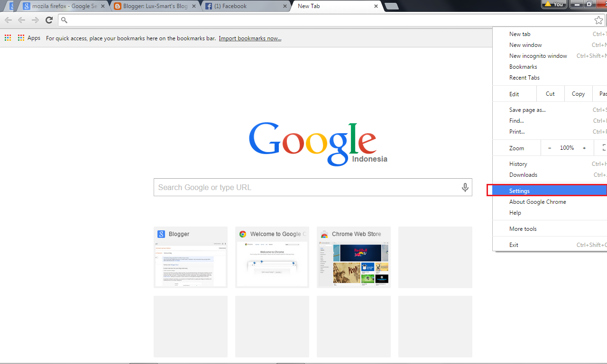Expand the More tools submenu

[550, 229]
